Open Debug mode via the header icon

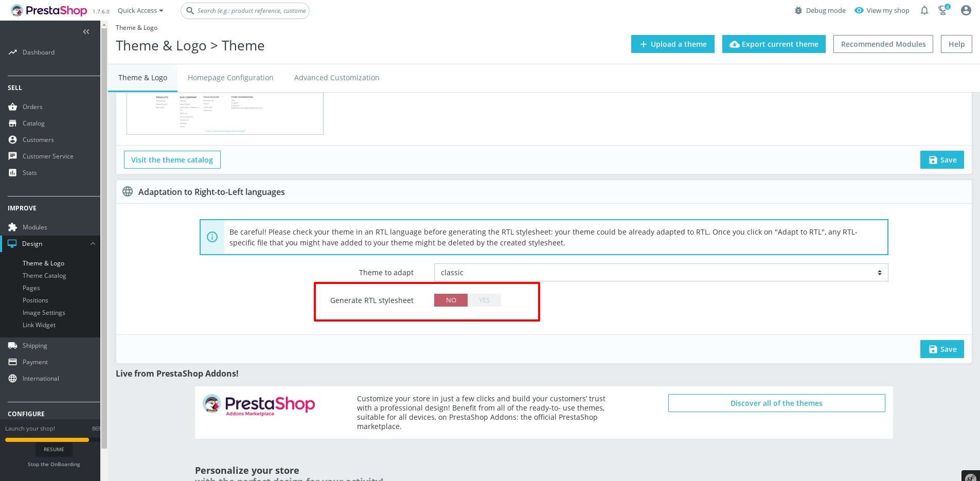(x=798, y=10)
